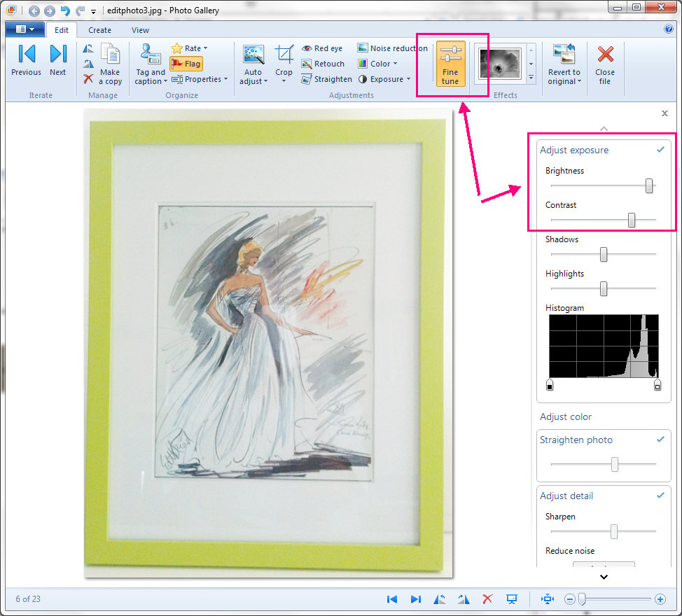Apply Red eye correction
Image resolution: width=682 pixels, height=616 pixels.
pos(322,48)
